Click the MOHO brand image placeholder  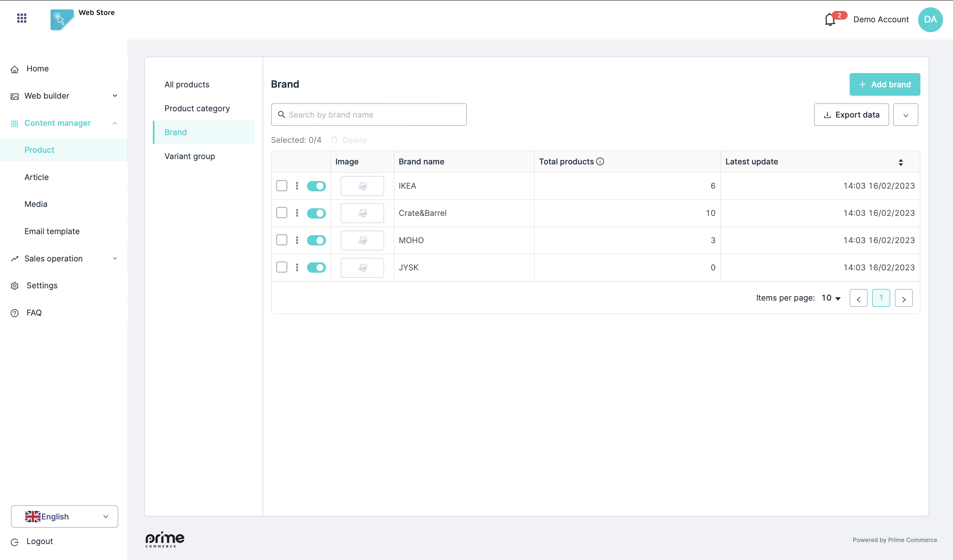tap(362, 240)
